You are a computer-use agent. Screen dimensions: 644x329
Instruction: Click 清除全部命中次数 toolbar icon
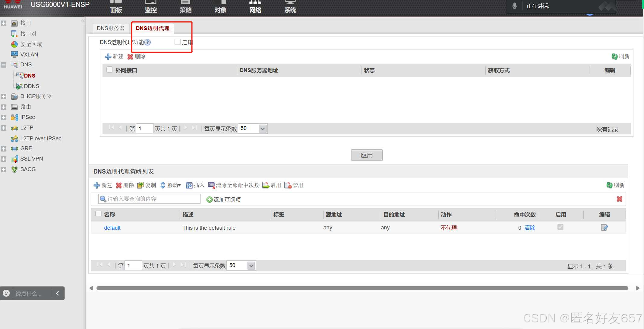(211, 185)
